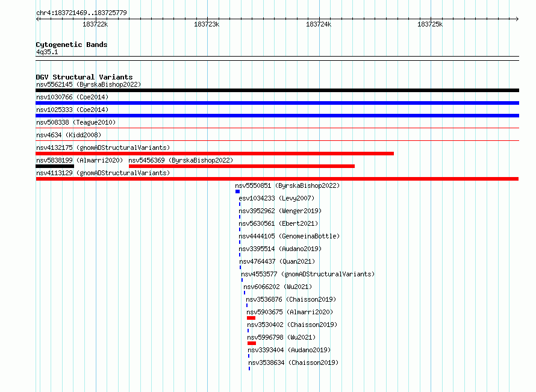The image size is (536, 392).
Task: Select the black bar under nsv5562145
Action: pos(277,90)
